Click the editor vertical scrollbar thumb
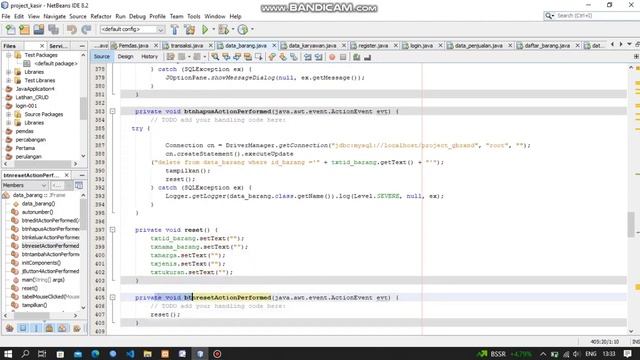This screenshot has height=360, width=640. point(631,224)
